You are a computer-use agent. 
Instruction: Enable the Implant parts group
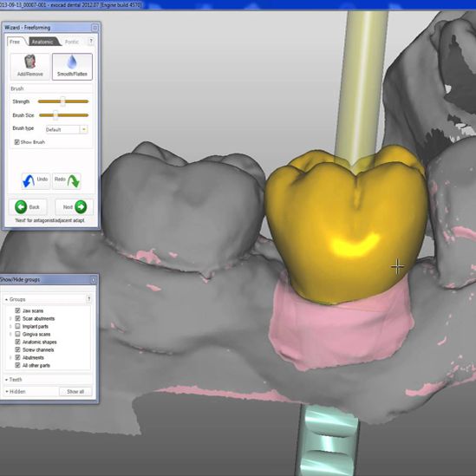click(17, 326)
